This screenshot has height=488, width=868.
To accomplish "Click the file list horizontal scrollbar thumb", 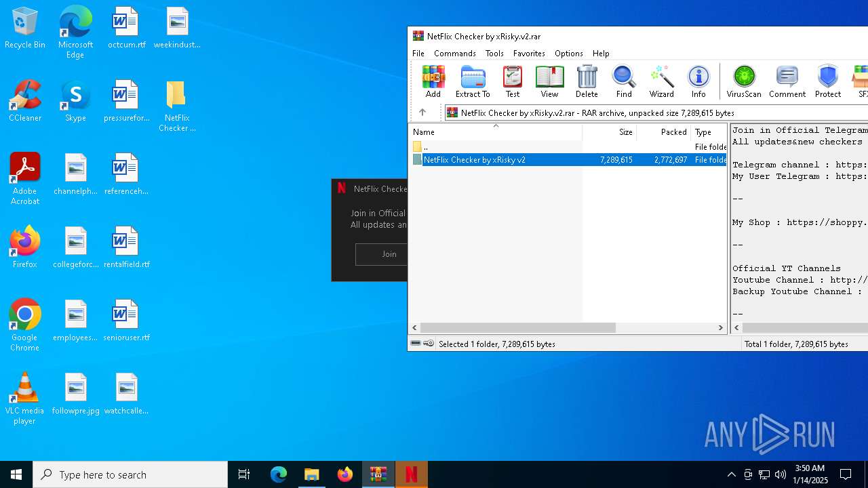I will [x=518, y=327].
